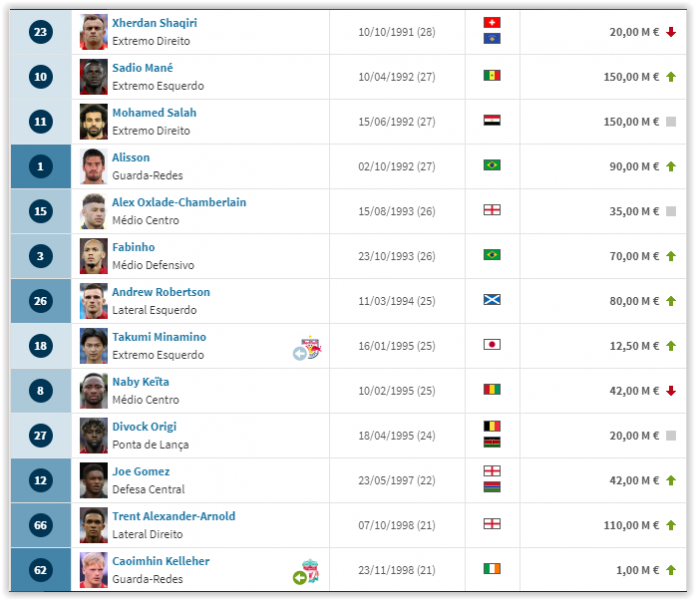
Task: Click the Senegal flag in Sadio Mané's row
Action: coord(492,76)
